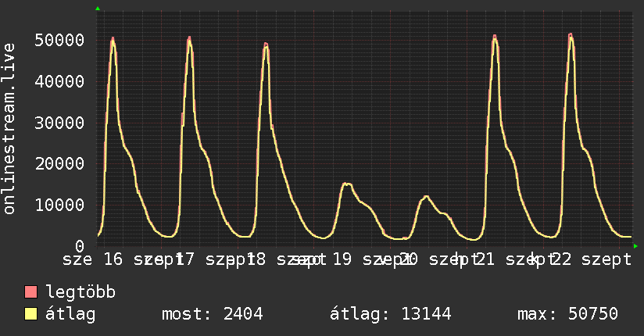Click the 50000 y-axis label
Image resolution: width=644 pixels, height=336 pixels.
pyautogui.click(x=59, y=41)
